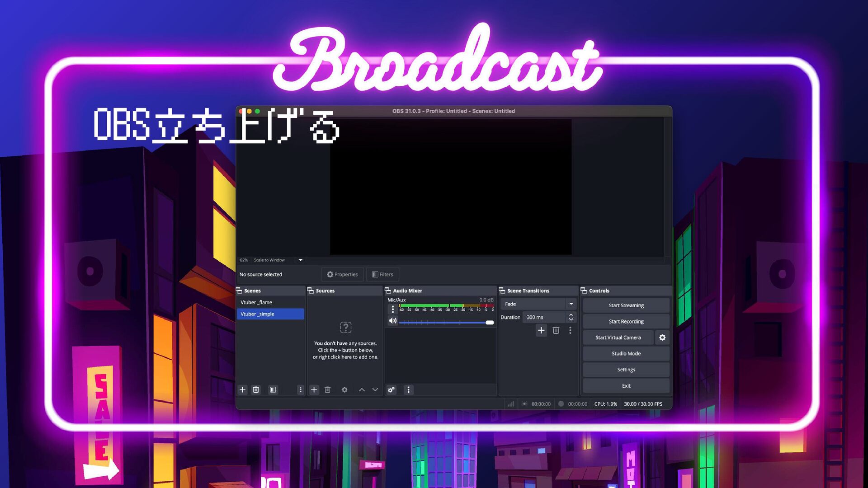Open advanced audio properties gears icon
The image size is (868, 488).
[392, 389]
